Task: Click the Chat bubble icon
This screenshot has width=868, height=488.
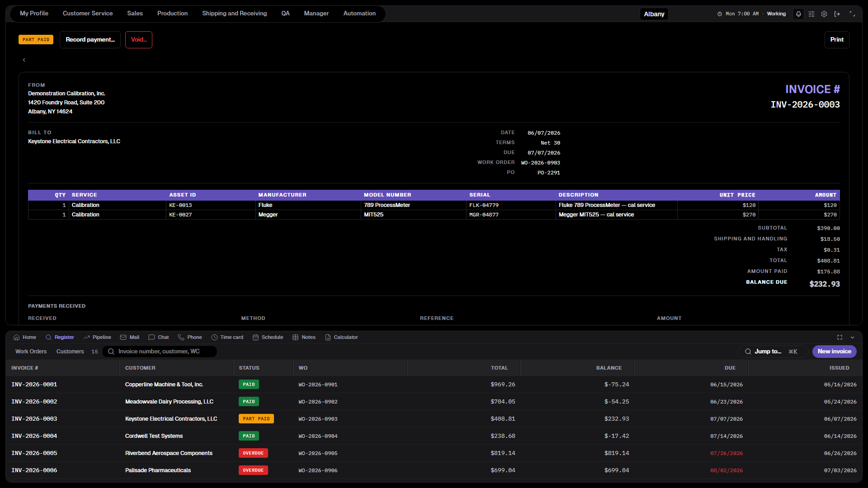Action: (x=151, y=338)
